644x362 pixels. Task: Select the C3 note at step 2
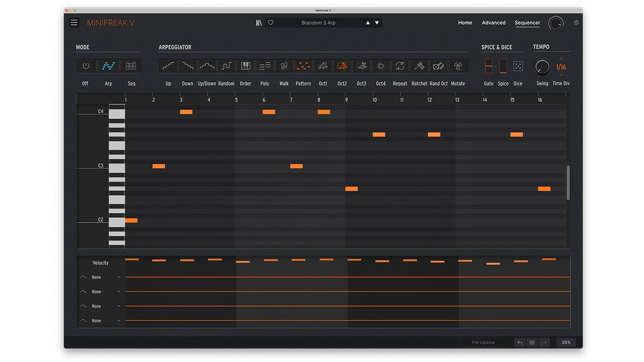point(159,166)
